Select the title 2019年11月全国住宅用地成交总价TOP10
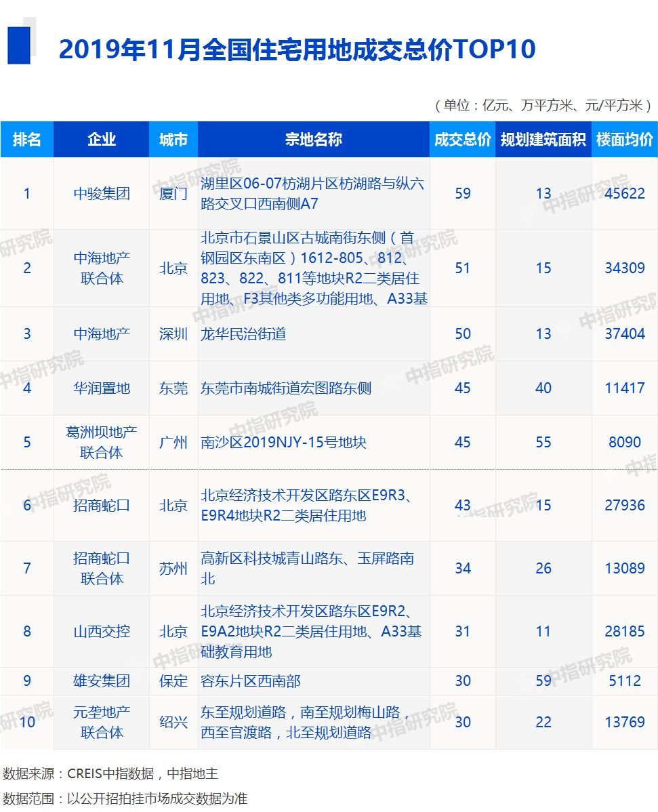This screenshot has width=658, height=812. [297, 49]
